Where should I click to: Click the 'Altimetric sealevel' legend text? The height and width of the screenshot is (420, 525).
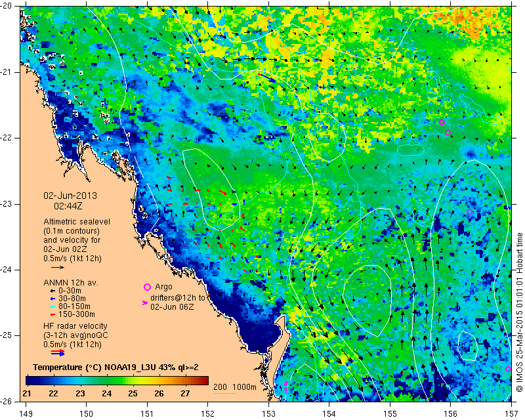[x=77, y=222]
